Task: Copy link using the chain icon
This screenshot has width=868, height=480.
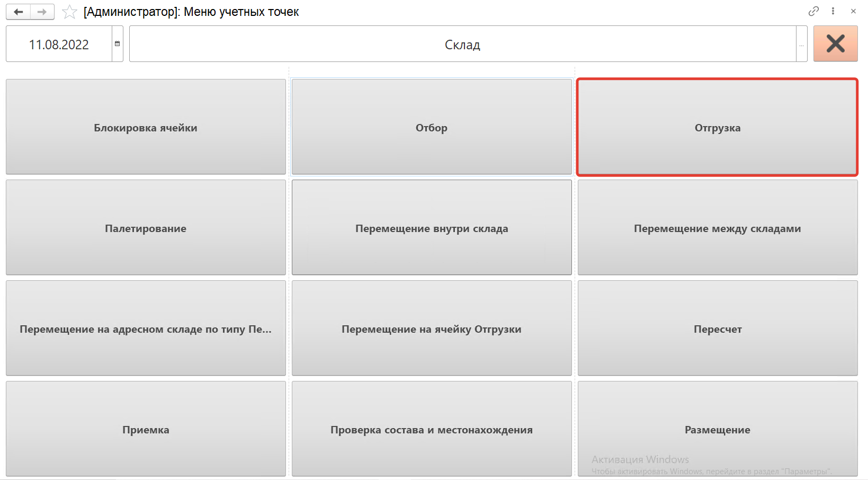Action: (813, 11)
